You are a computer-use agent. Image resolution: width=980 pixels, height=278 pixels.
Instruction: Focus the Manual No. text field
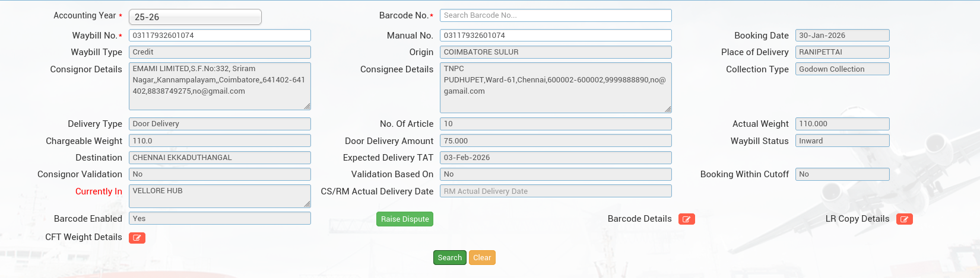point(555,36)
